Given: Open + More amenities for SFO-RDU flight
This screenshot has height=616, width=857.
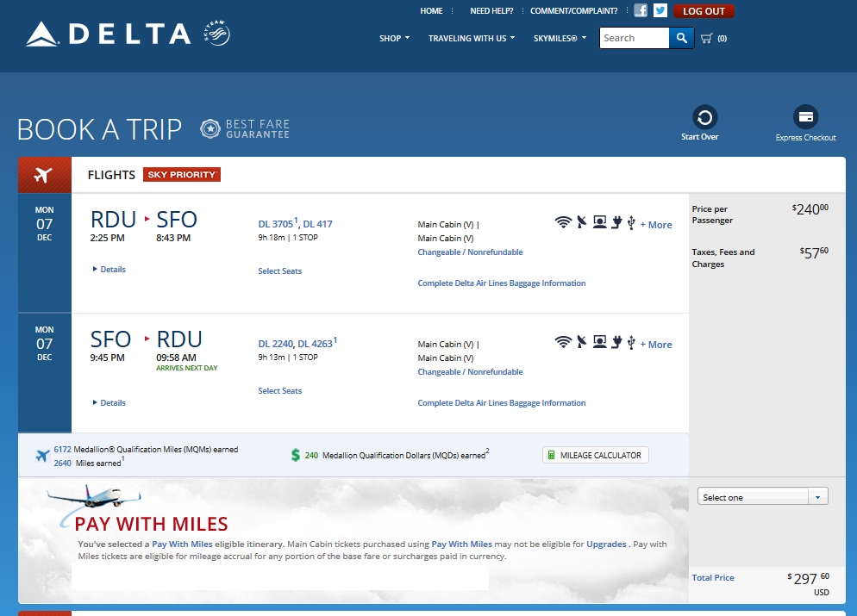Looking at the screenshot, I should [x=656, y=345].
